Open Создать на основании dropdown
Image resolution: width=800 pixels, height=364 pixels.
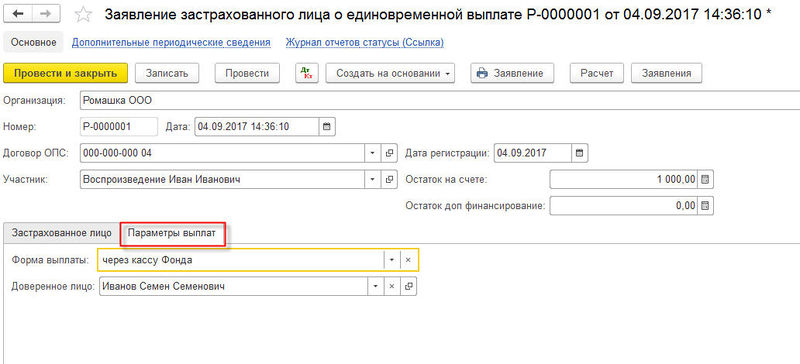coord(390,73)
